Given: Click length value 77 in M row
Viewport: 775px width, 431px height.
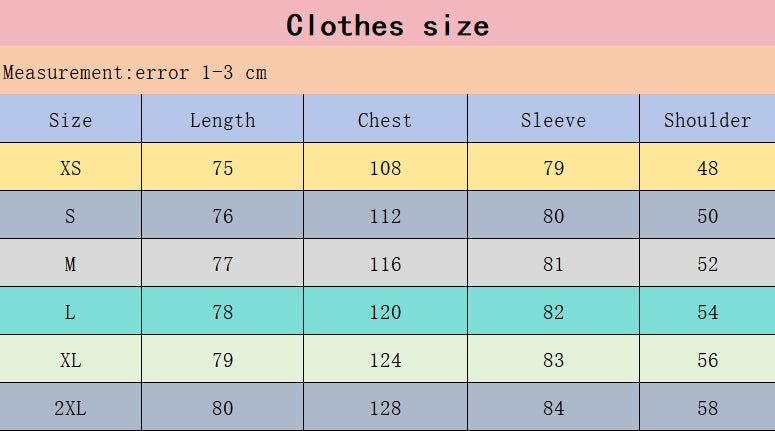Looking at the screenshot, I should pyautogui.click(x=222, y=264).
